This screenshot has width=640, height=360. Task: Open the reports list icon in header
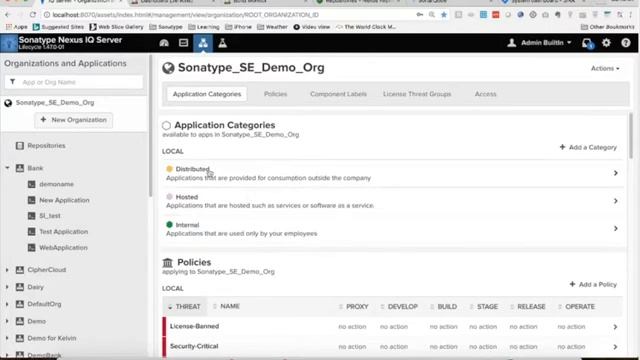(184, 43)
